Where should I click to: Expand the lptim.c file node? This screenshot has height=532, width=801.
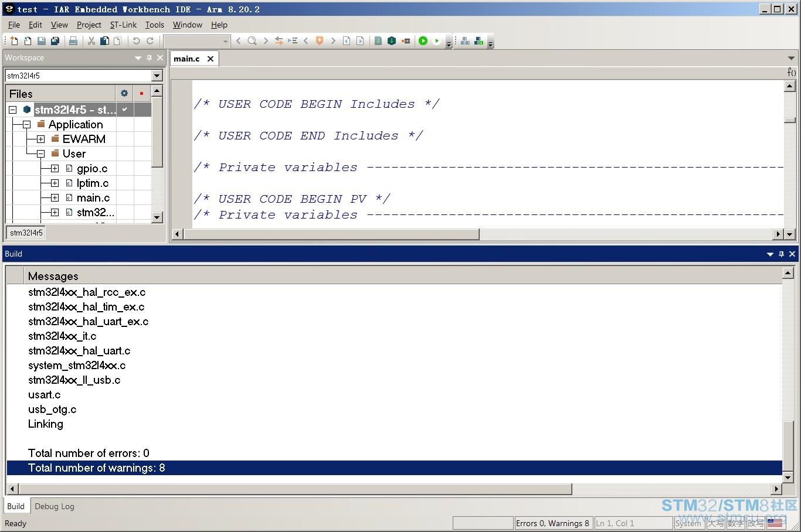(x=55, y=183)
